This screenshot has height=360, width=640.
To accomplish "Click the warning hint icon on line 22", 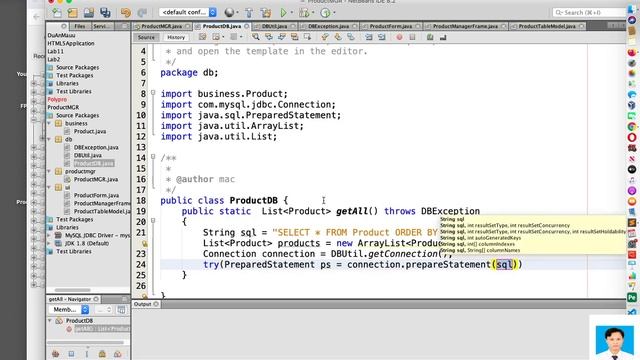I will tap(144, 243).
